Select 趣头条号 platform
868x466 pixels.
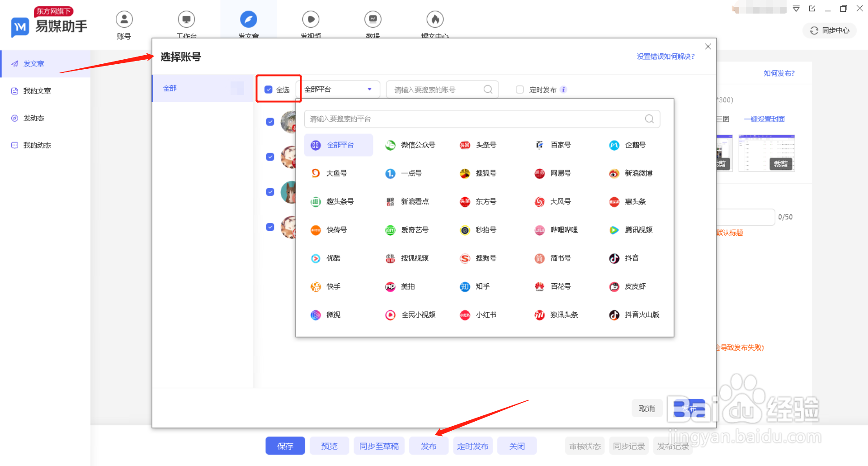point(332,202)
